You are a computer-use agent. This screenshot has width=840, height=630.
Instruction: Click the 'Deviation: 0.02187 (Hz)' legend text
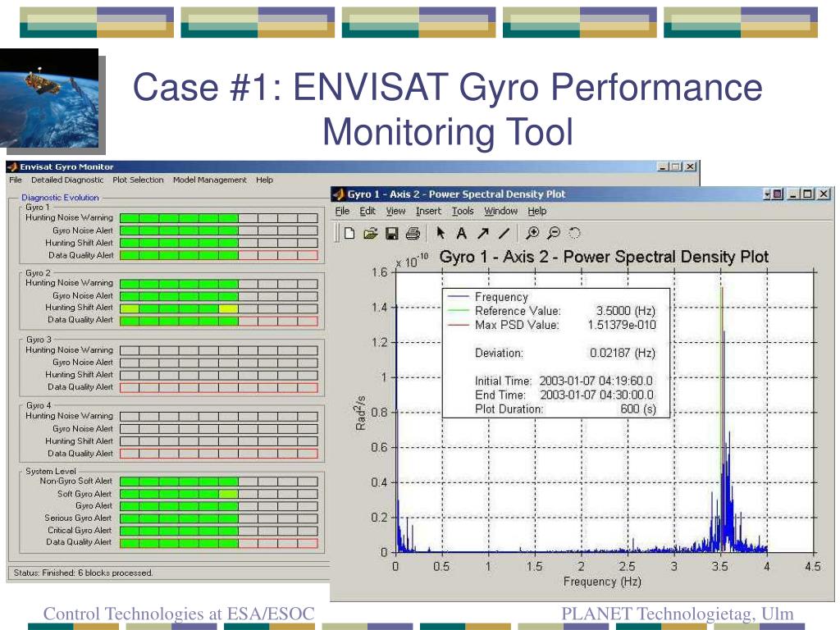(565, 353)
